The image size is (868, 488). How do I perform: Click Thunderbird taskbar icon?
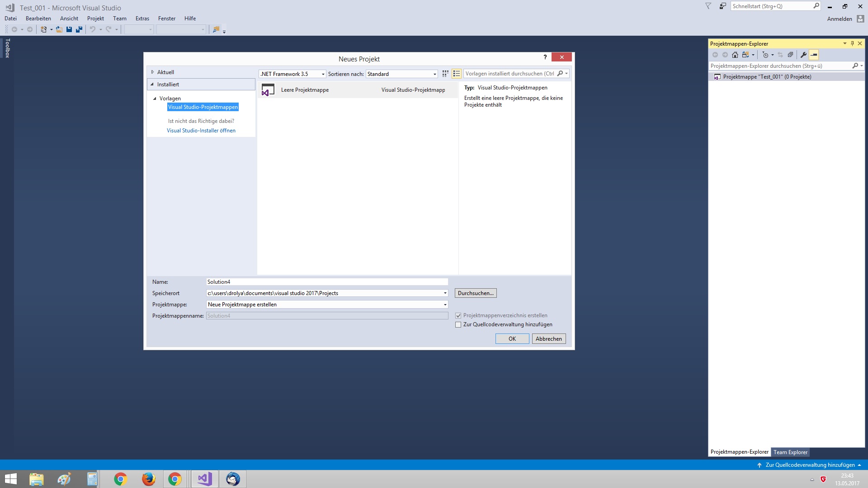point(233,479)
